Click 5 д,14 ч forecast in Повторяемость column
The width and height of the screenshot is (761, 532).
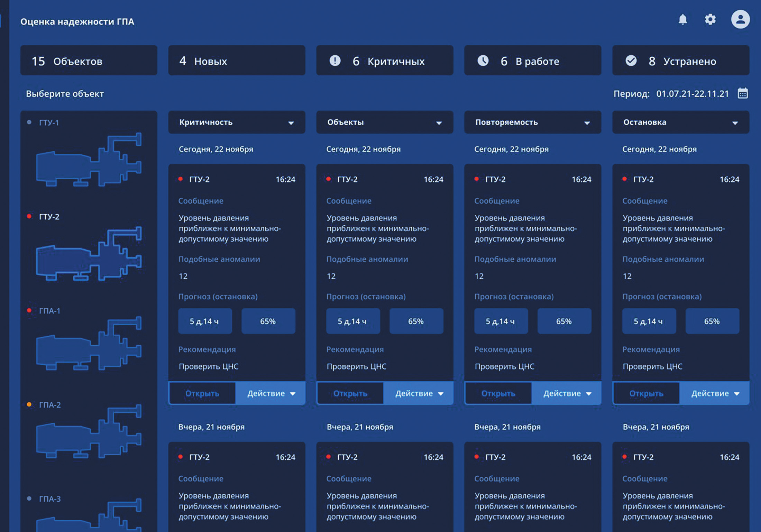click(x=501, y=321)
